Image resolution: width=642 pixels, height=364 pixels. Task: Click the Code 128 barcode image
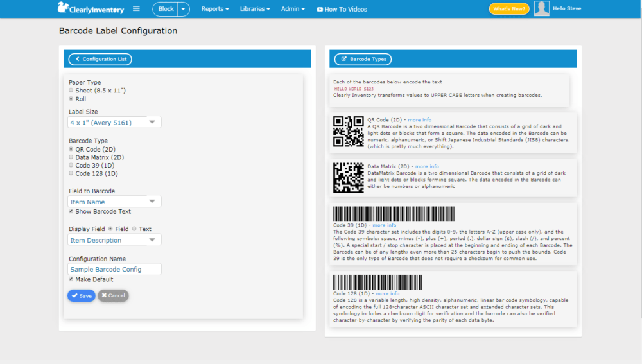377,282
